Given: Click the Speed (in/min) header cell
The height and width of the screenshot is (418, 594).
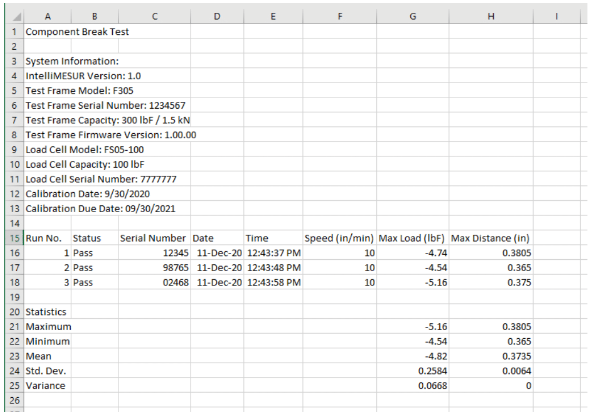Looking at the screenshot, I should [x=339, y=238].
